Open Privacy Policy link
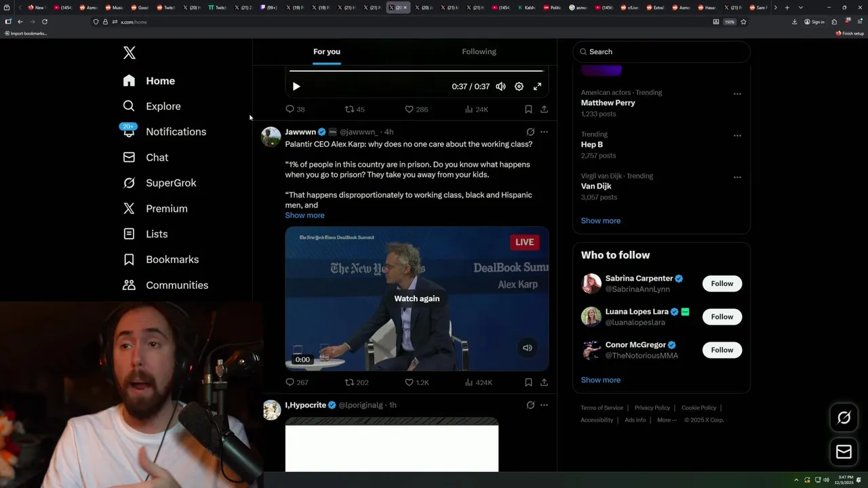Image resolution: width=868 pixels, height=488 pixels. coord(652,408)
